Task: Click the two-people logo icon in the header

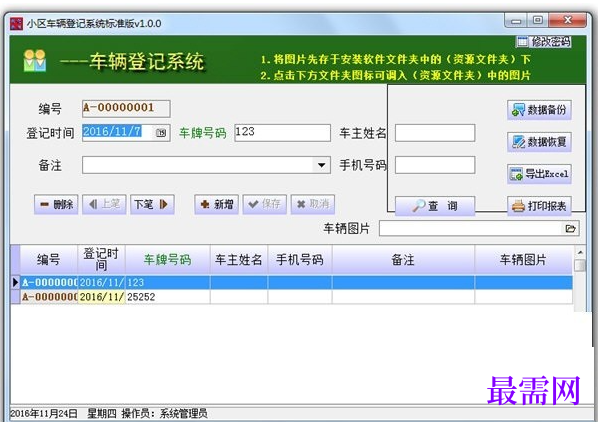Action: point(34,61)
